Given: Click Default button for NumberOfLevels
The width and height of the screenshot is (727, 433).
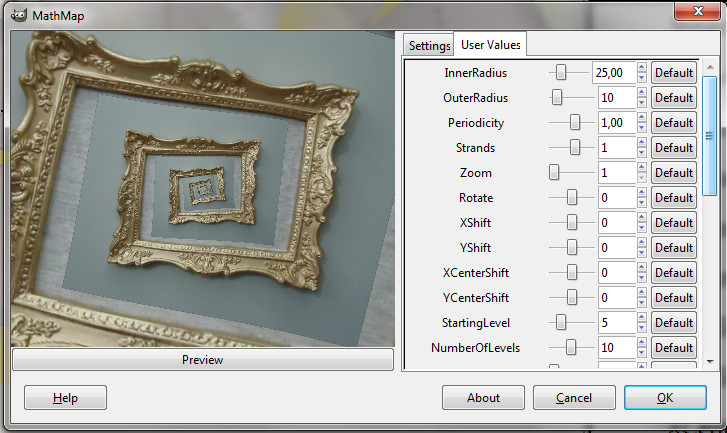Looking at the screenshot, I should click(x=674, y=348).
